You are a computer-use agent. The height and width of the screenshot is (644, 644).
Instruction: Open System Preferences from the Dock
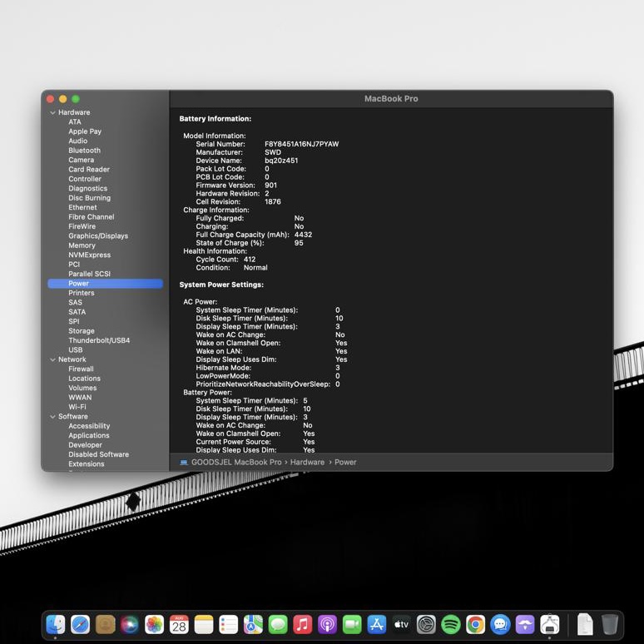pyautogui.click(x=426, y=625)
